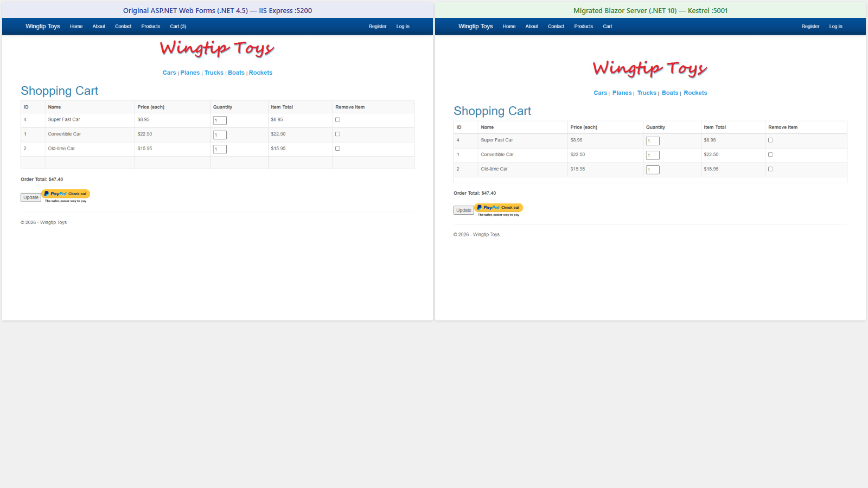Open the About page on original site
Screen dimensions: 868x488
click(x=98, y=26)
